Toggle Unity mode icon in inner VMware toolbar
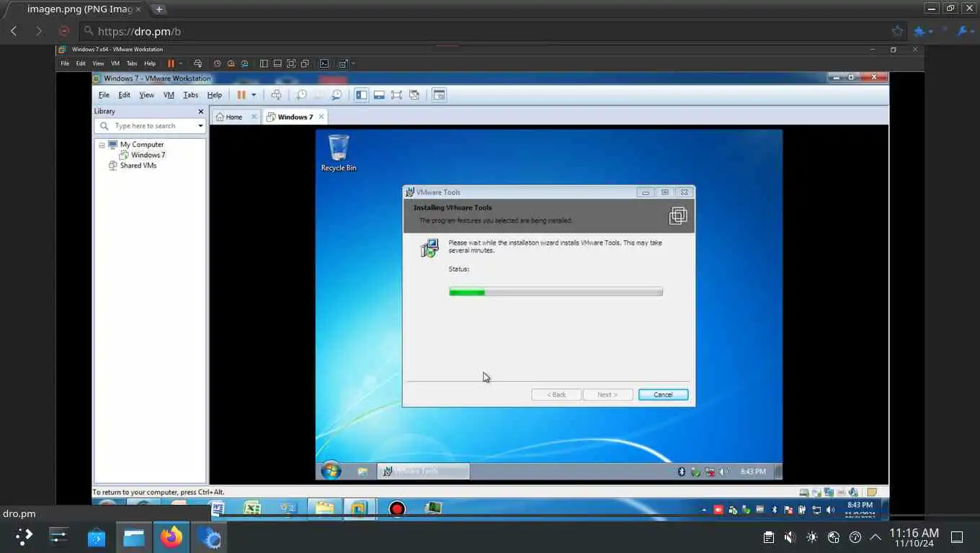Image resolution: width=980 pixels, height=553 pixels. point(414,95)
